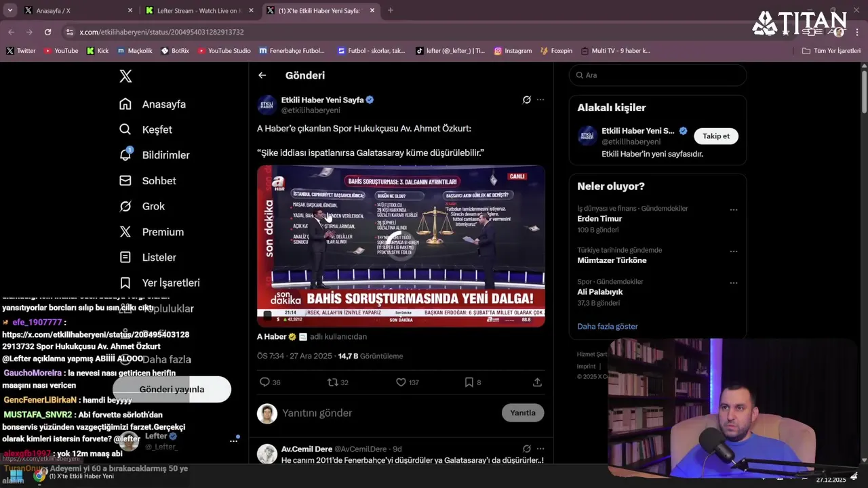Viewport: 868px width, 488px height.
Task: Open Grok from the sidebar
Action: pyautogui.click(x=125, y=206)
